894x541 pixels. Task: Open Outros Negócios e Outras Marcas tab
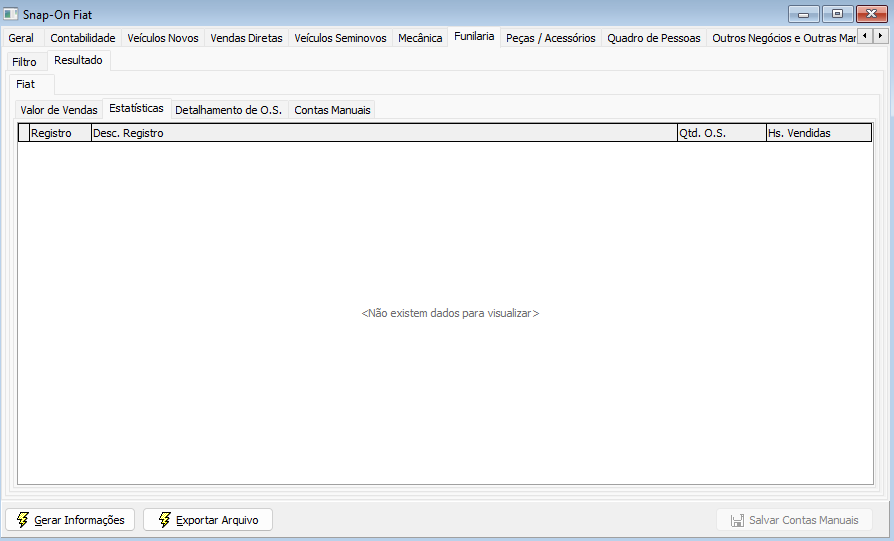(x=782, y=38)
